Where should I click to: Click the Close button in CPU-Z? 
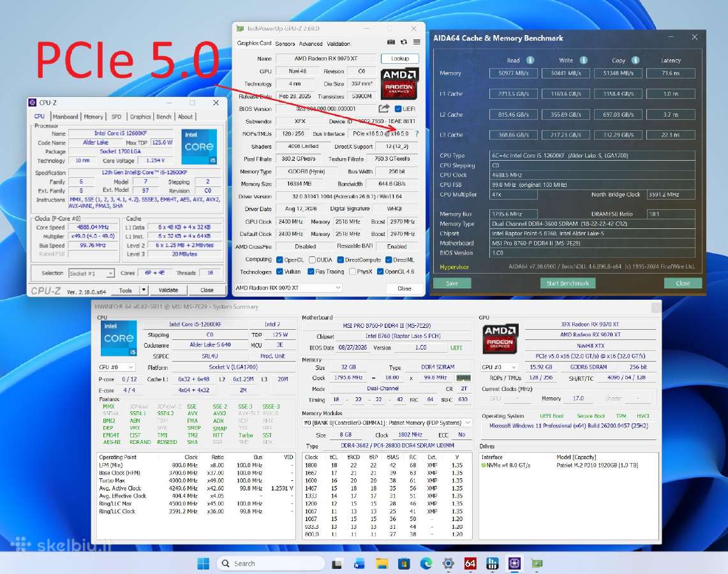207,290
